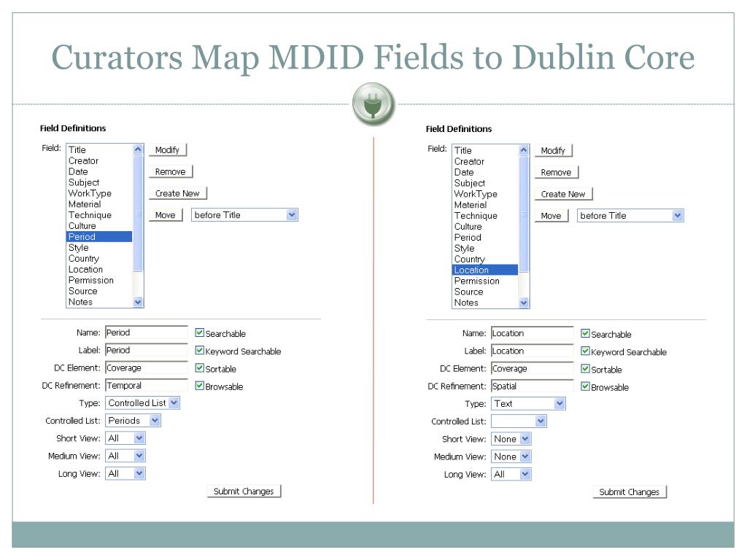Select Creator in left Field list

[99, 160]
